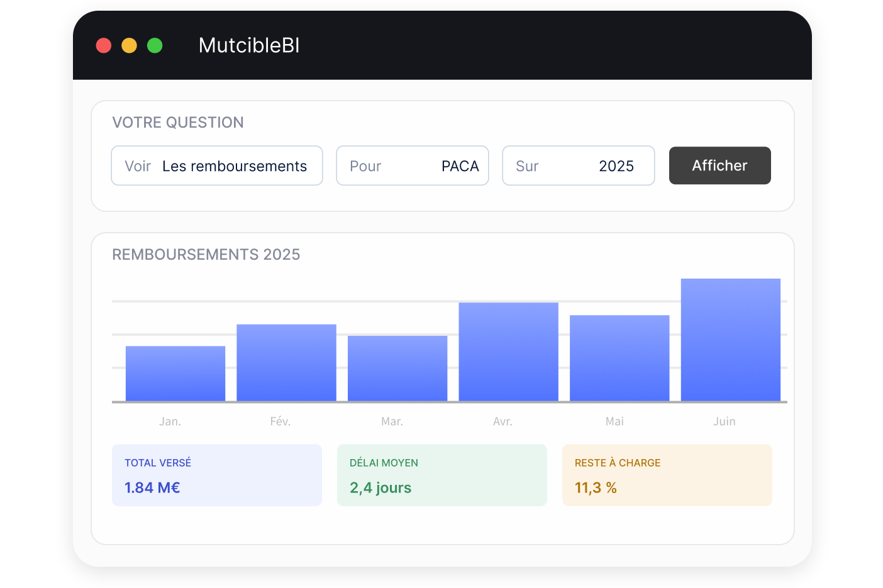Click the Jan. axis label

pyautogui.click(x=170, y=421)
